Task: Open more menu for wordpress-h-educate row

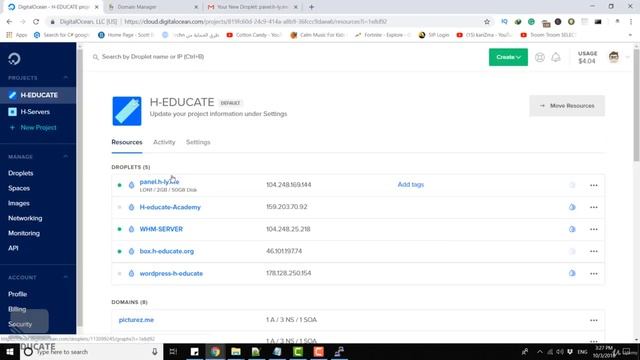Action: (593, 274)
